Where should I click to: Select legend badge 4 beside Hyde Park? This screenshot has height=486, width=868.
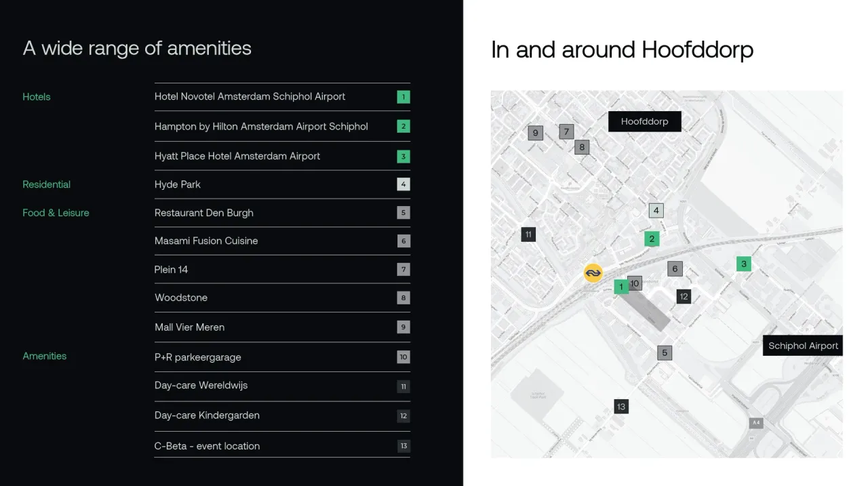[x=403, y=184]
